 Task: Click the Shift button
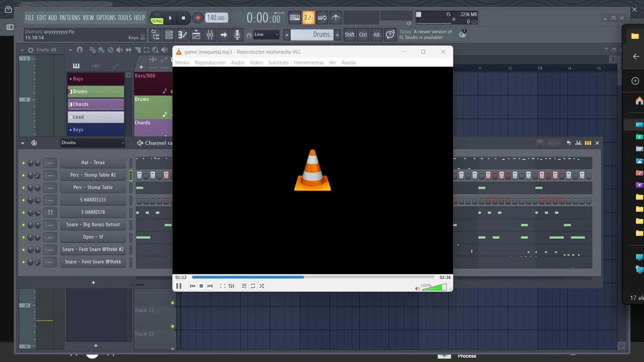pyautogui.click(x=350, y=35)
